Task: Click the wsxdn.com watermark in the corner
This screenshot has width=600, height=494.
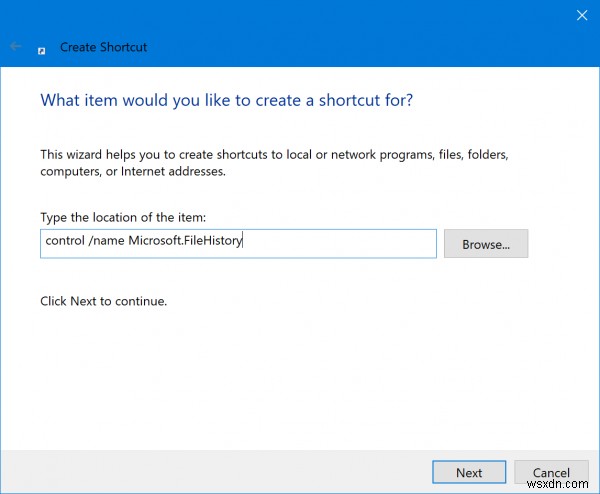Action: 568,485
